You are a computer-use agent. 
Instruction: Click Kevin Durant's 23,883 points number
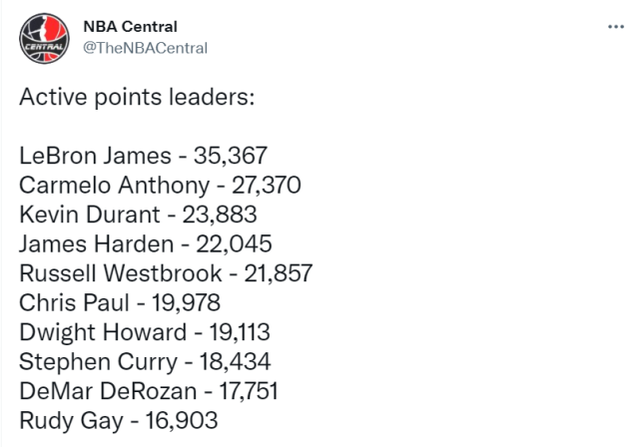tap(222, 214)
